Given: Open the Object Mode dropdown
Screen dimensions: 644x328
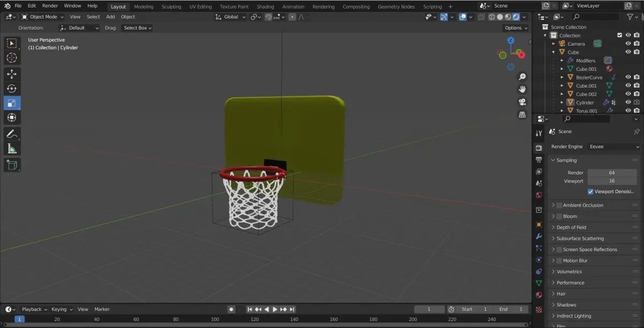Looking at the screenshot, I should point(42,17).
